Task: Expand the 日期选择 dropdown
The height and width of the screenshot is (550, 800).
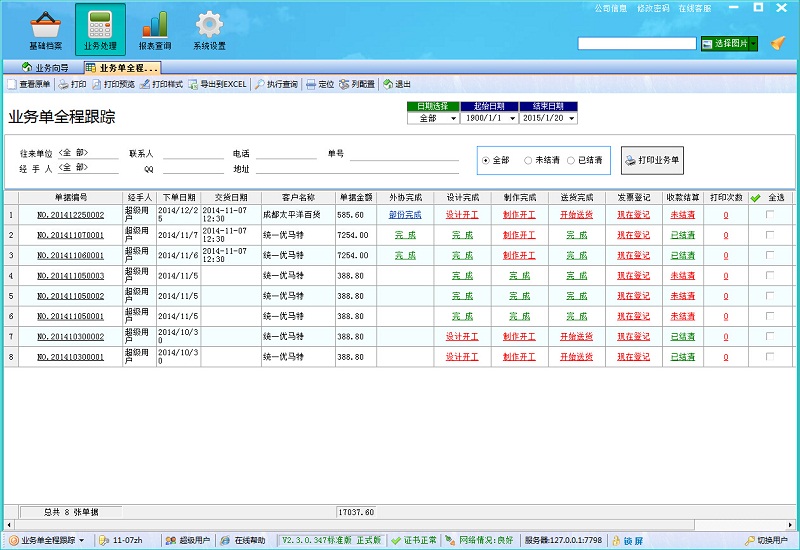Action: click(x=451, y=118)
